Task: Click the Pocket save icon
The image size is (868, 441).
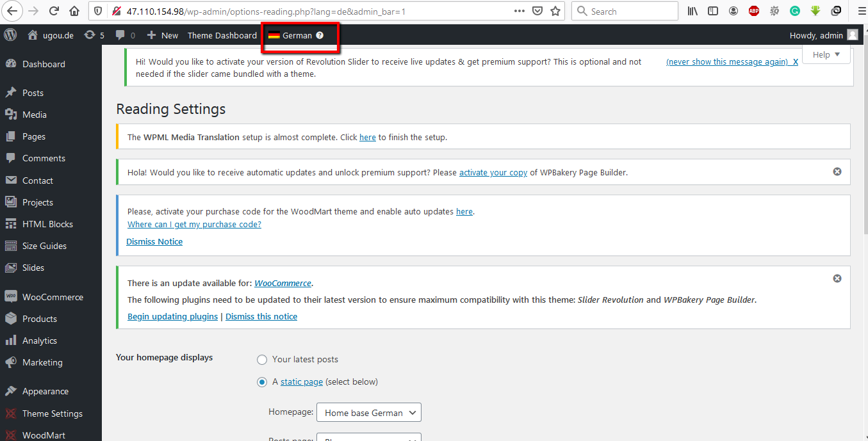Action: (538, 11)
